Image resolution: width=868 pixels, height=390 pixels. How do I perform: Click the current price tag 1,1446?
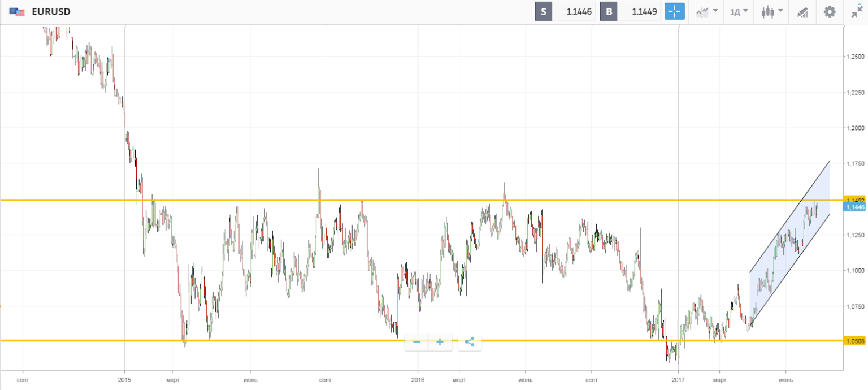point(855,207)
